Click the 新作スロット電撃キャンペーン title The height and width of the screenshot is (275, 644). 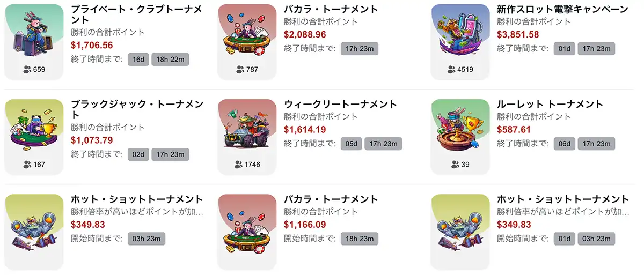click(x=562, y=9)
